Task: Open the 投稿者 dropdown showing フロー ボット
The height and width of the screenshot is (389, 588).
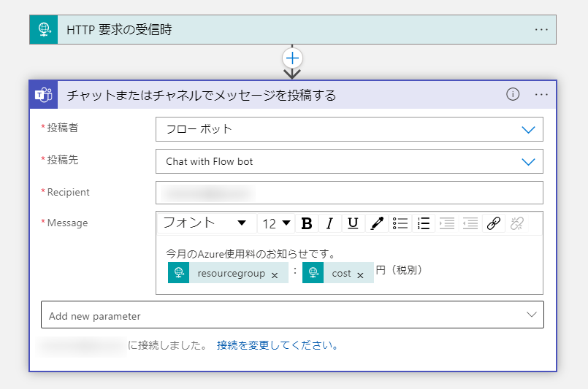Action: click(x=349, y=129)
